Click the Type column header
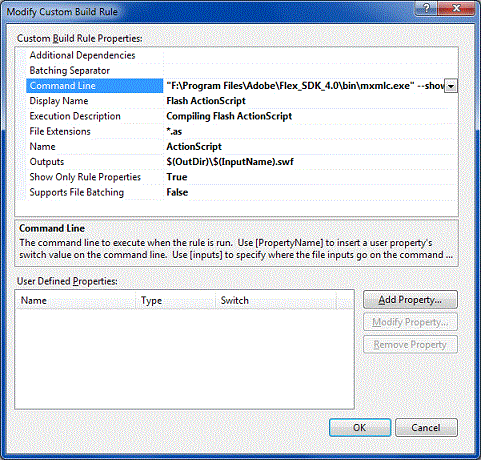This screenshot has height=460, width=481. coord(175,300)
